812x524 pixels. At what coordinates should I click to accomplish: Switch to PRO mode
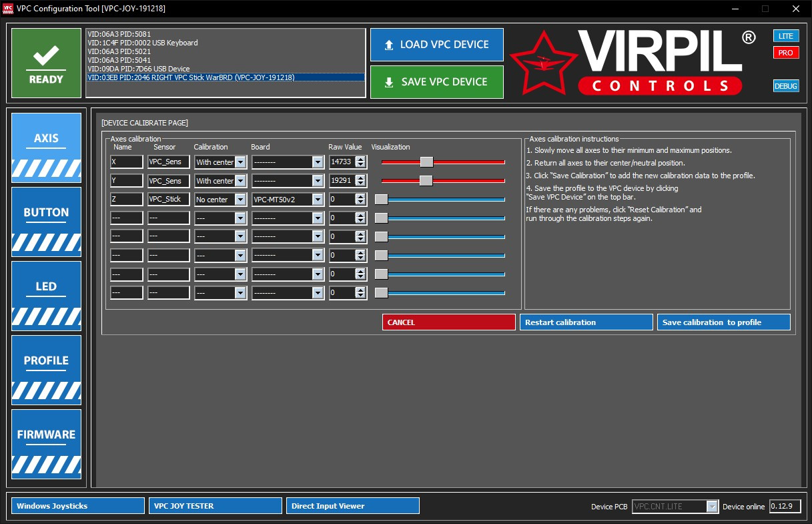(786, 52)
